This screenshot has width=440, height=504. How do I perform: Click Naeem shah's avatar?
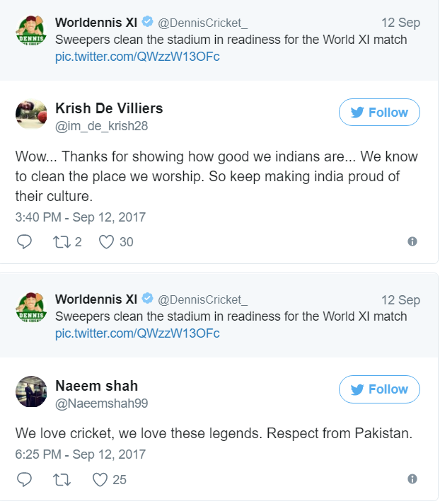tap(32, 392)
